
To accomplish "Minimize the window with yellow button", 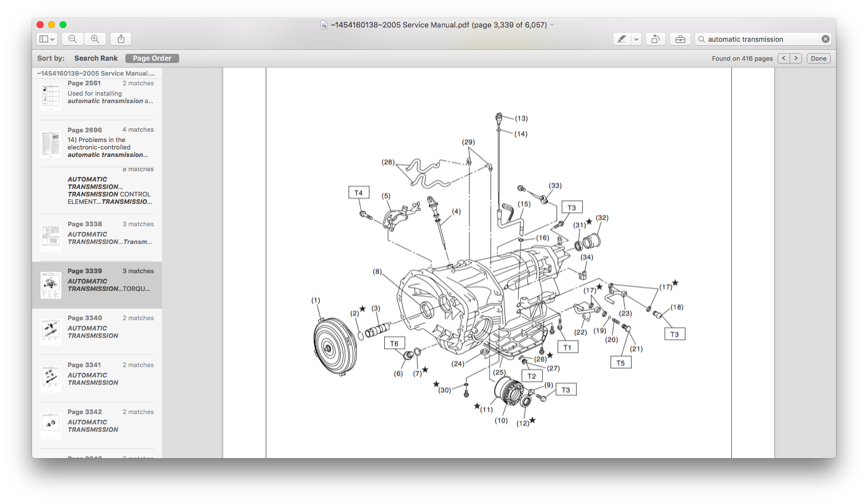I will click(x=52, y=25).
